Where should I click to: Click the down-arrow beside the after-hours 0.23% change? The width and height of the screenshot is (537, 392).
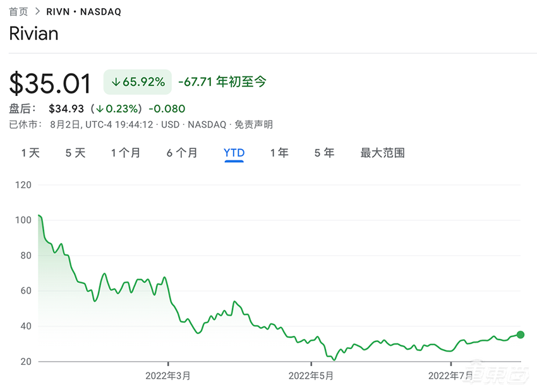pos(102,108)
